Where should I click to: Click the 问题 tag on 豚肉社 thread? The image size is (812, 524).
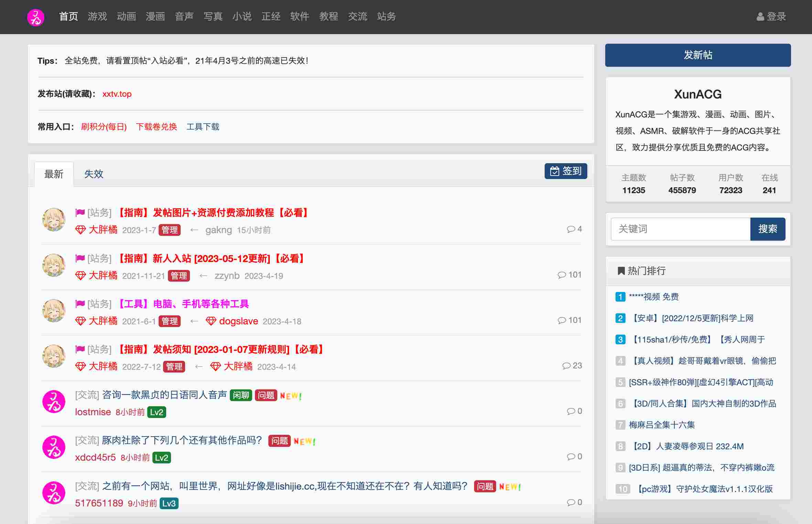pos(279,441)
